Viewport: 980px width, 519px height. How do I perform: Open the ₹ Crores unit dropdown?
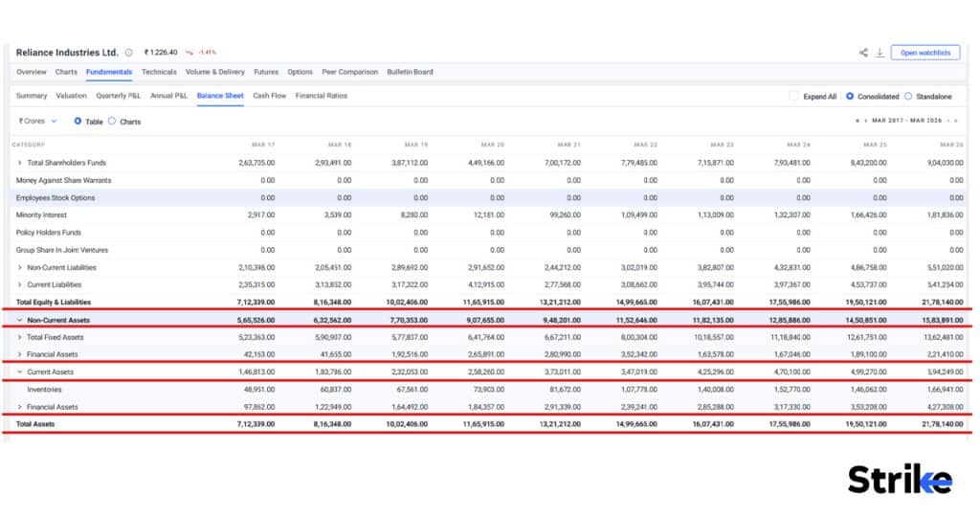[37, 122]
